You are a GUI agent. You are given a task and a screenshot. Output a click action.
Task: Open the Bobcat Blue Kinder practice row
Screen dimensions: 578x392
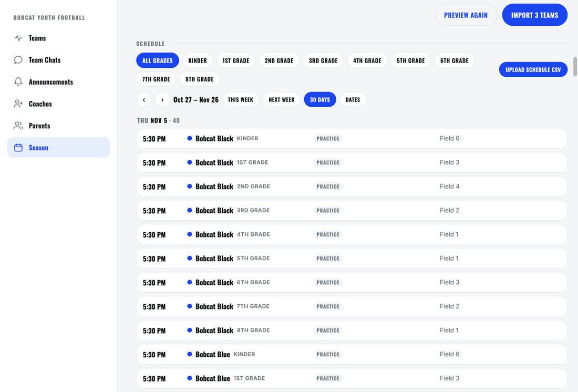(x=352, y=354)
